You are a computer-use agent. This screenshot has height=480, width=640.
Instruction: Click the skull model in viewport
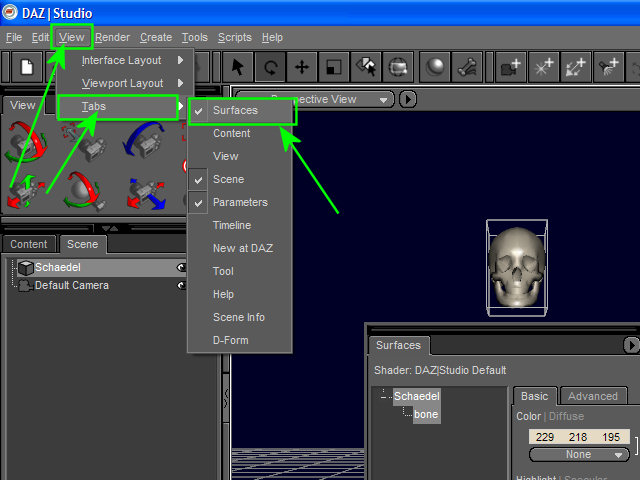[x=517, y=266]
